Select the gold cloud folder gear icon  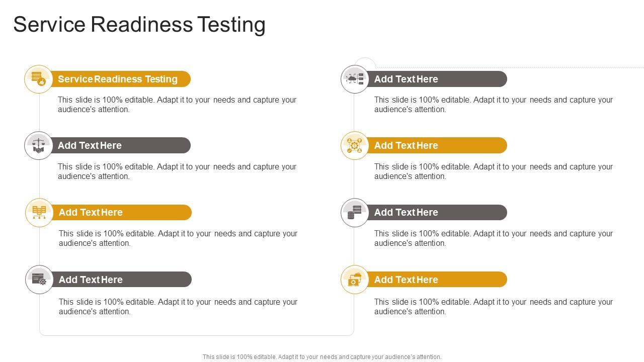(x=355, y=280)
